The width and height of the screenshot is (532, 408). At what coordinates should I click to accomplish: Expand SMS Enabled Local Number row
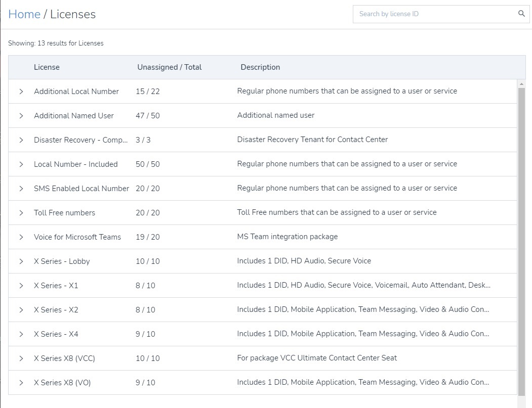(x=21, y=189)
